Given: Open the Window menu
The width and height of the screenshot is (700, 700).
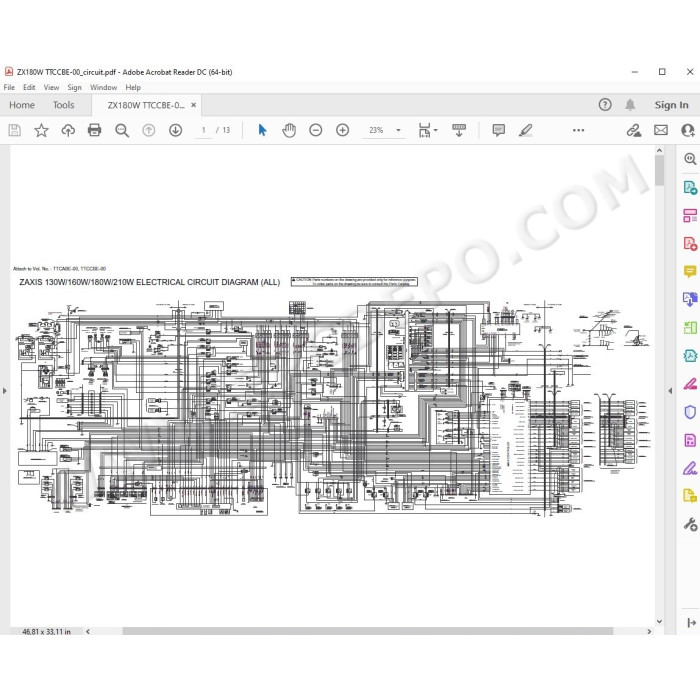Looking at the screenshot, I should click(x=104, y=88).
